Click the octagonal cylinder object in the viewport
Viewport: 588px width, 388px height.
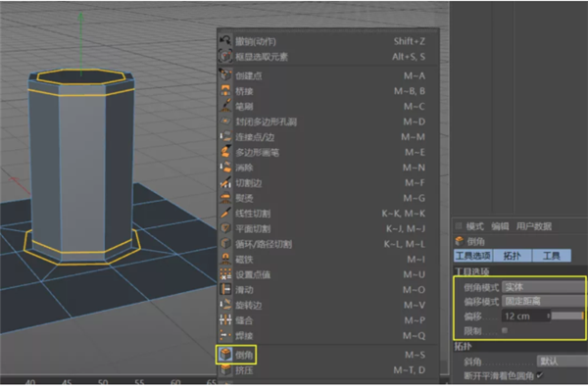point(81,165)
